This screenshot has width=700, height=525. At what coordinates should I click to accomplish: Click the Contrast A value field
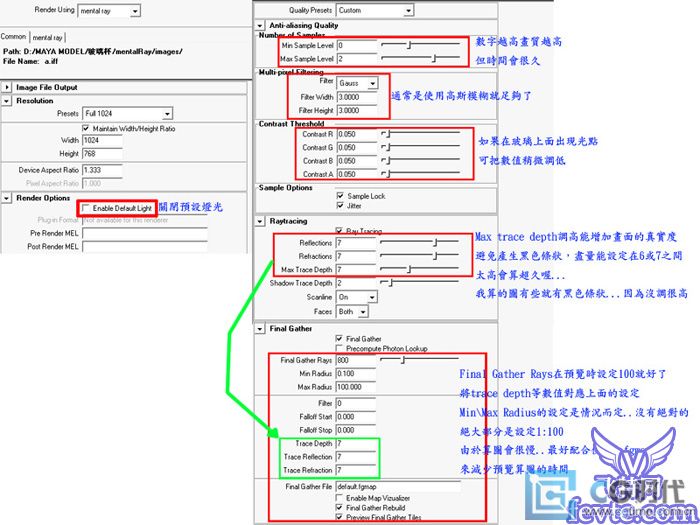(357, 175)
